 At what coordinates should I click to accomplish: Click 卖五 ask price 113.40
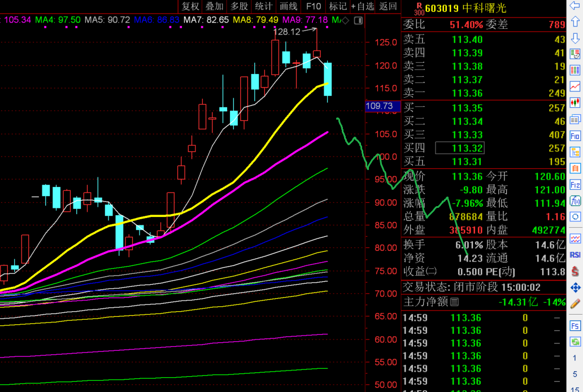467,40
